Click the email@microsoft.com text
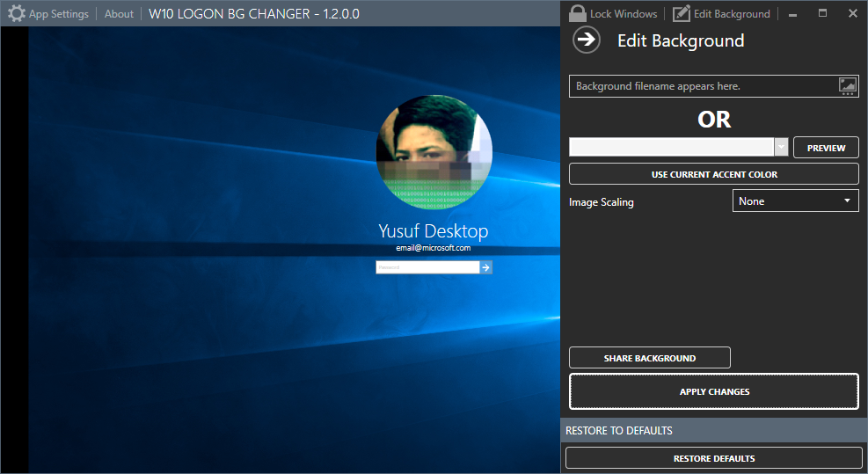Viewport: 868px width, 474px height. pos(434,248)
